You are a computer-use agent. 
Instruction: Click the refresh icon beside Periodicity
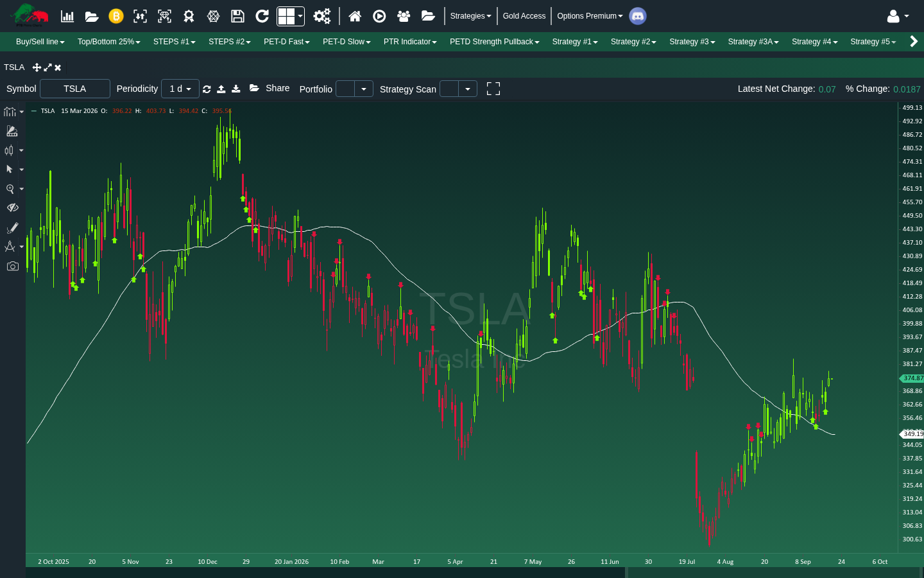click(x=207, y=89)
